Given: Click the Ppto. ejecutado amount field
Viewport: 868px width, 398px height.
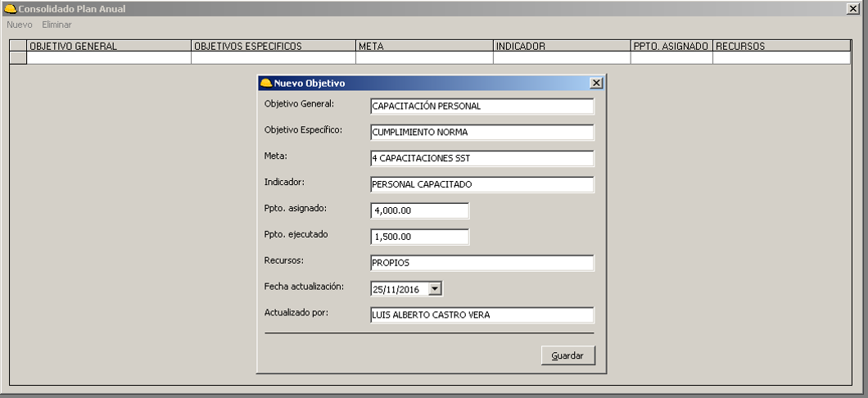Looking at the screenshot, I should (x=419, y=237).
